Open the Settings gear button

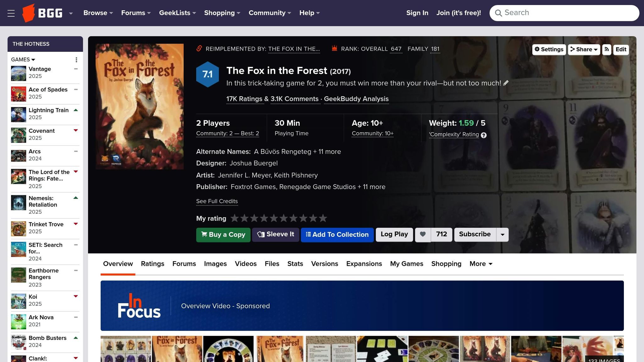549,49
